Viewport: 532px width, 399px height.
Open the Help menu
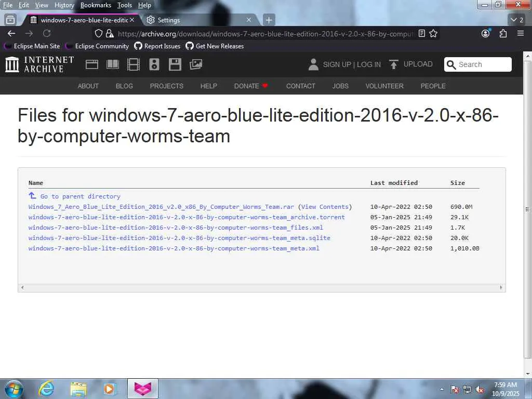click(144, 5)
